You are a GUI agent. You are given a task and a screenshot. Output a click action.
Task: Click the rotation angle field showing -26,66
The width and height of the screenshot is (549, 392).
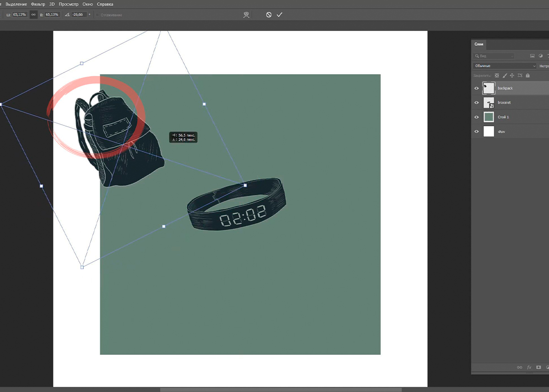click(78, 15)
